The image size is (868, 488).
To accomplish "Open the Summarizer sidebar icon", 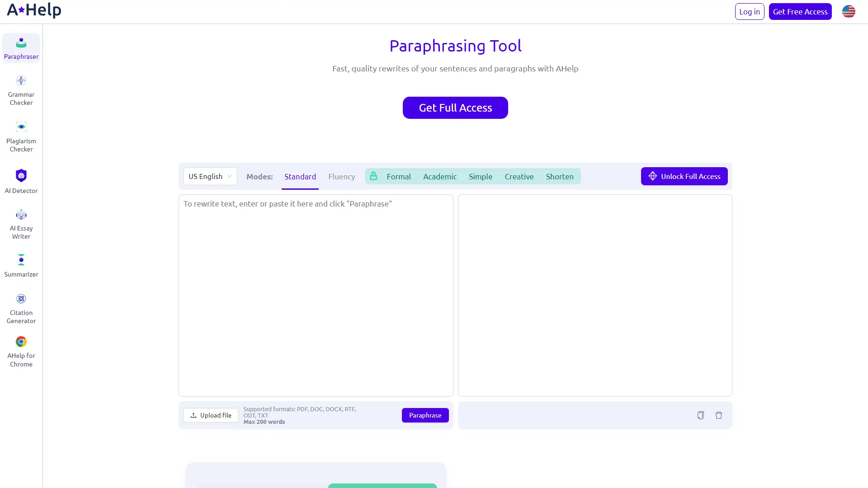I will click(21, 260).
